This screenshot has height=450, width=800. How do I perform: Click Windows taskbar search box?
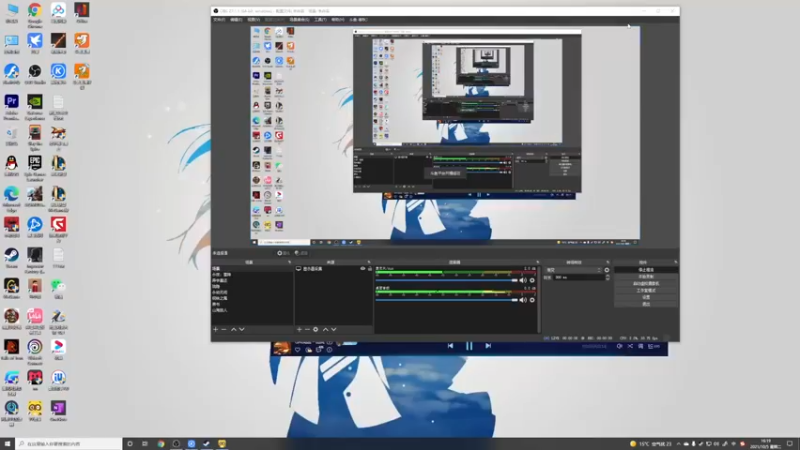point(68,444)
